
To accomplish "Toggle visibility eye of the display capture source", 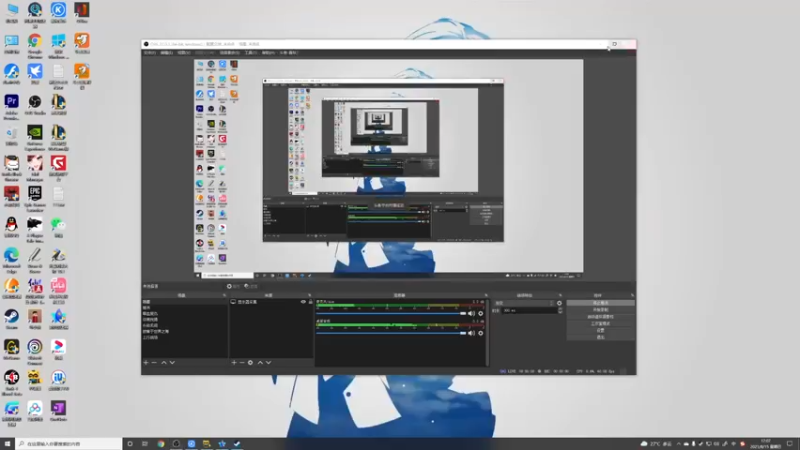I will (x=303, y=302).
